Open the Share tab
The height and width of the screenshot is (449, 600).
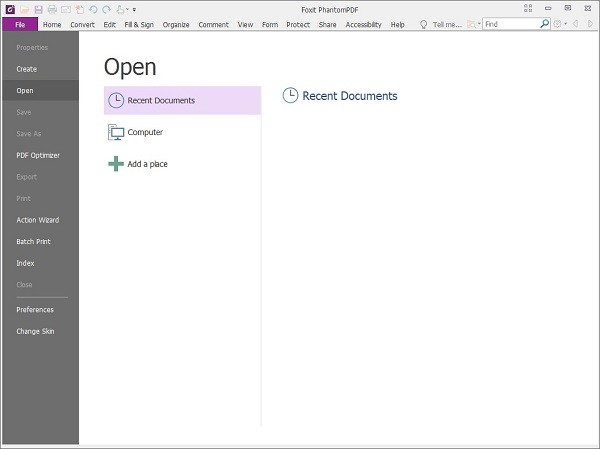pyautogui.click(x=328, y=24)
